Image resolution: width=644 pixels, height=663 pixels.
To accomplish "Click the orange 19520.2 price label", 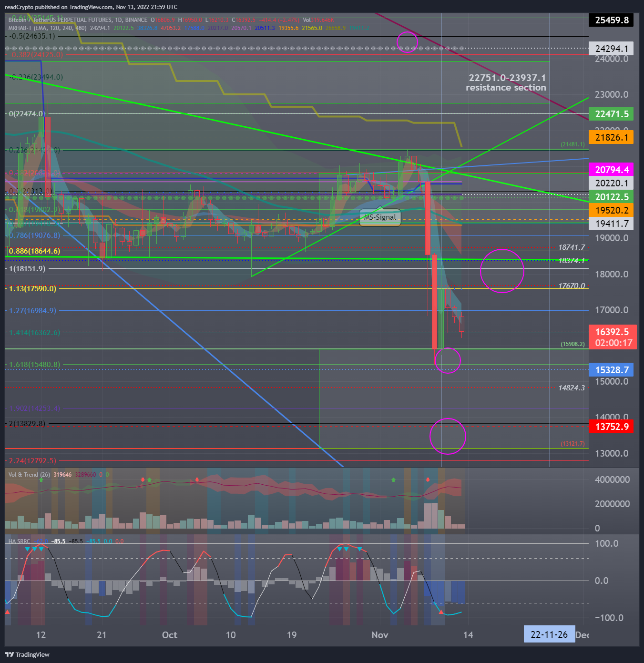I will 612,210.
